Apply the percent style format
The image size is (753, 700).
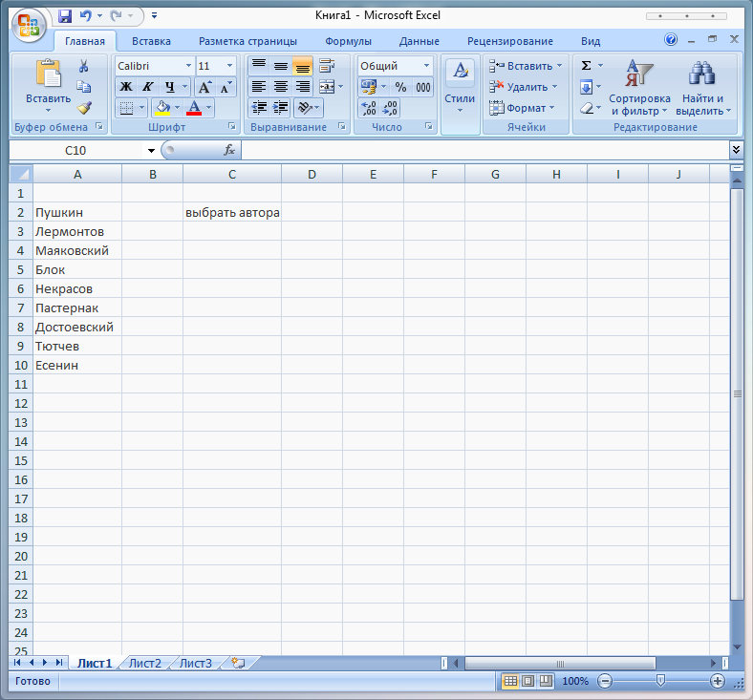(x=400, y=87)
